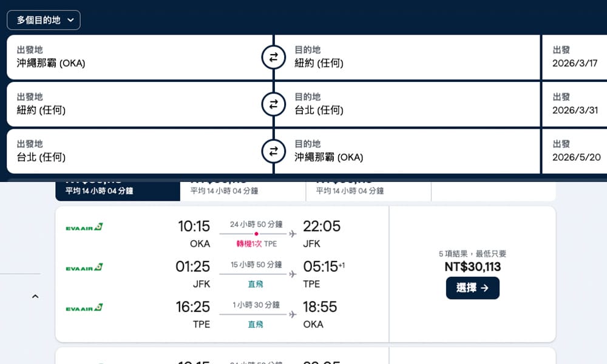Select the middle 平均 14 小時 04 分鐘 sorting tab

click(x=243, y=189)
